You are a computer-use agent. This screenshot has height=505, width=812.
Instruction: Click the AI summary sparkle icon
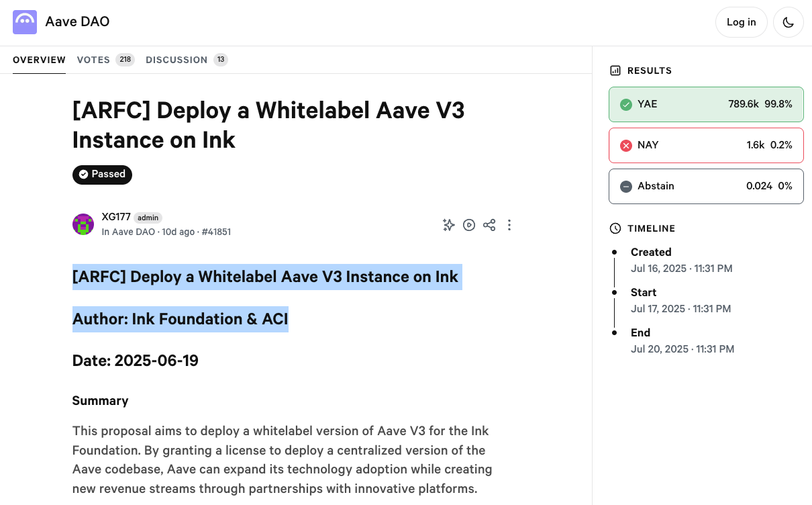[449, 225]
